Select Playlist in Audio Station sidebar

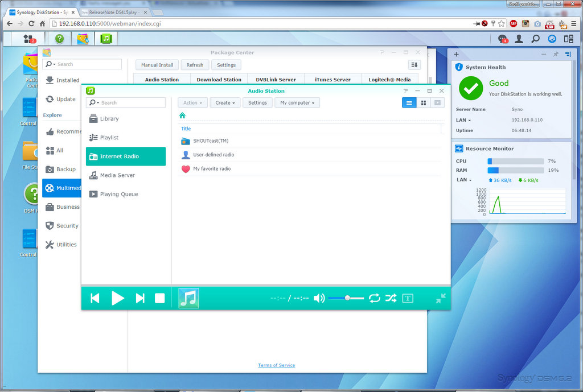(x=126, y=138)
